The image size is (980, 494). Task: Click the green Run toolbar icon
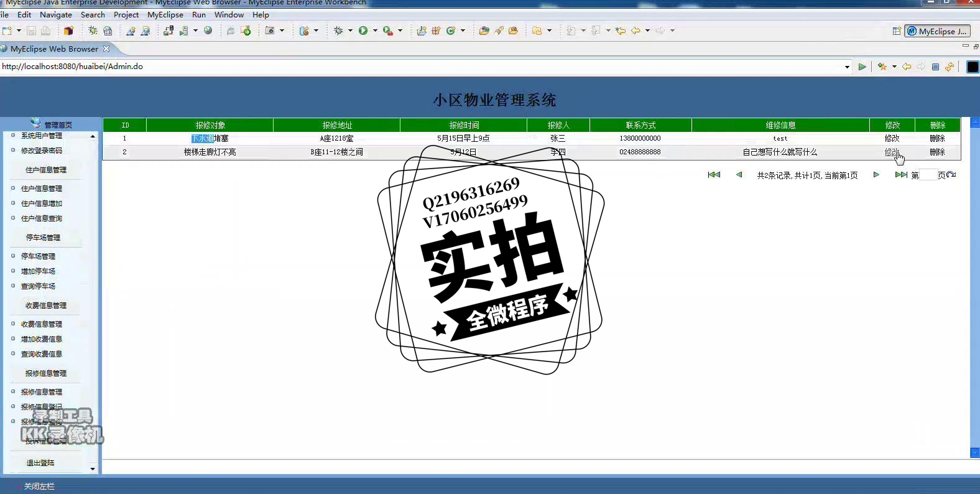pyautogui.click(x=363, y=30)
